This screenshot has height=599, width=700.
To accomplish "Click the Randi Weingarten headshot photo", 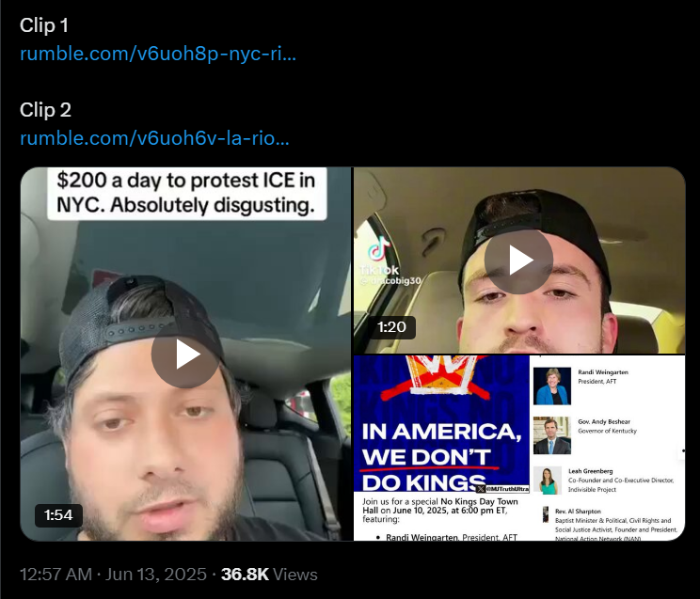I will (552, 386).
